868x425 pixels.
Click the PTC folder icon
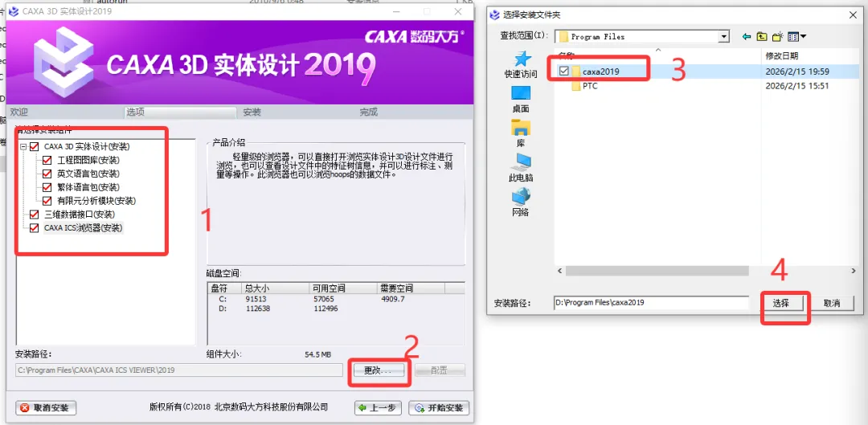(x=576, y=86)
